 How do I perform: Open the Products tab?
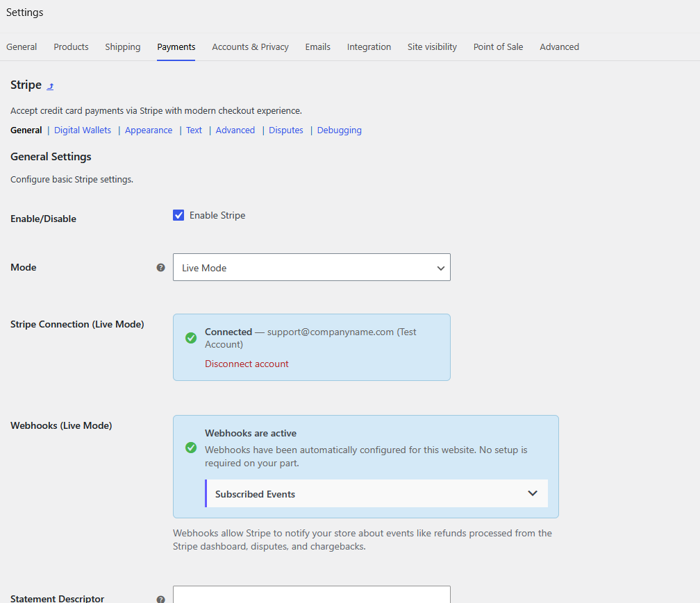(x=71, y=46)
